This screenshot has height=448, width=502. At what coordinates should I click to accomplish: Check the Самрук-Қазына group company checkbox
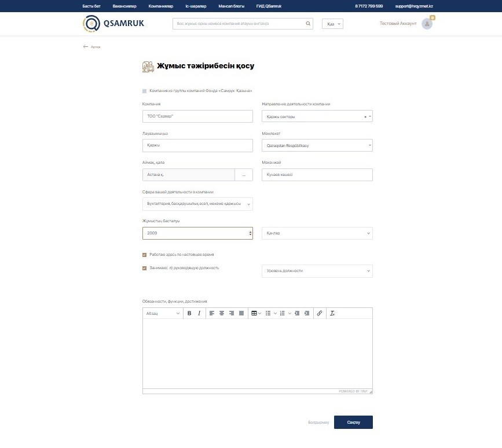144,91
